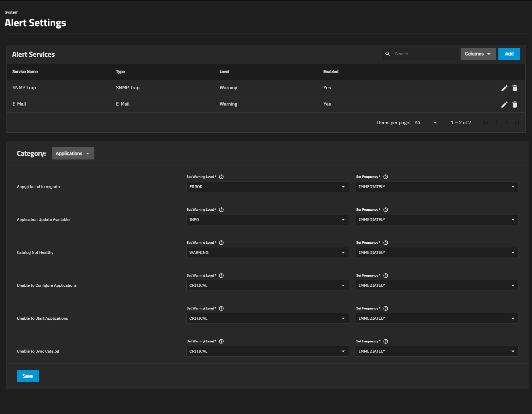This screenshot has width=532, height=414.
Task: Edit the E-Mail alert service
Action: click(x=504, y=105)
